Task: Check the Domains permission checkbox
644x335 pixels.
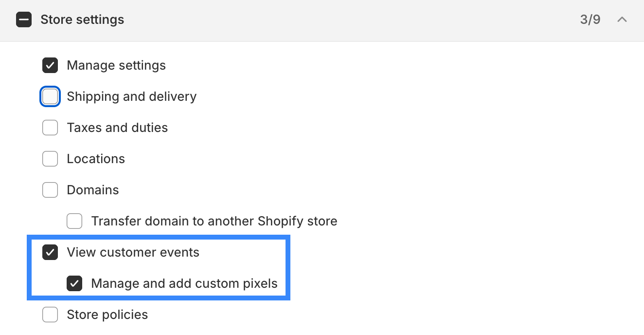Action: tap(50, 190)
